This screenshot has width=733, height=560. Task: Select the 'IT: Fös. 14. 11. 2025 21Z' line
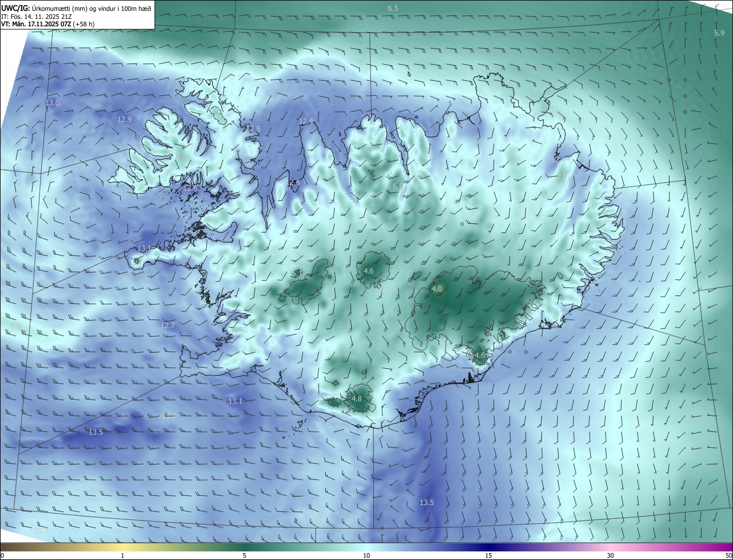[36, 16]
